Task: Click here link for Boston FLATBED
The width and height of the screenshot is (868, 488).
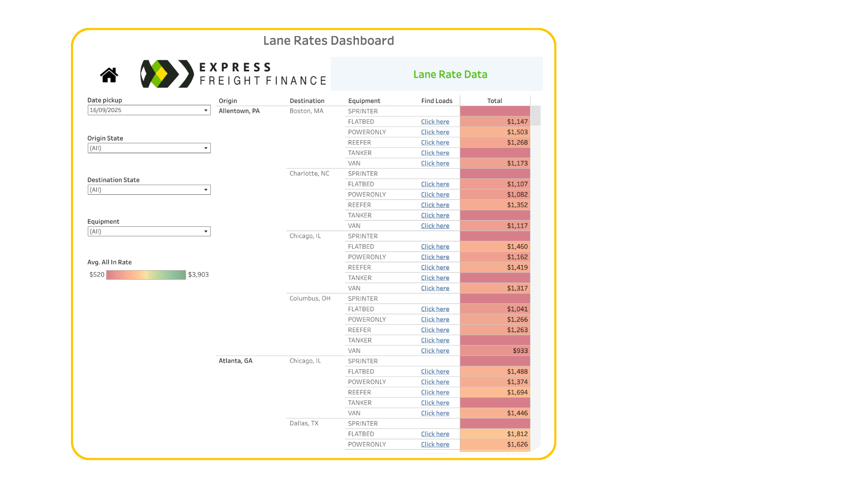Action: (x=435, y=122)
